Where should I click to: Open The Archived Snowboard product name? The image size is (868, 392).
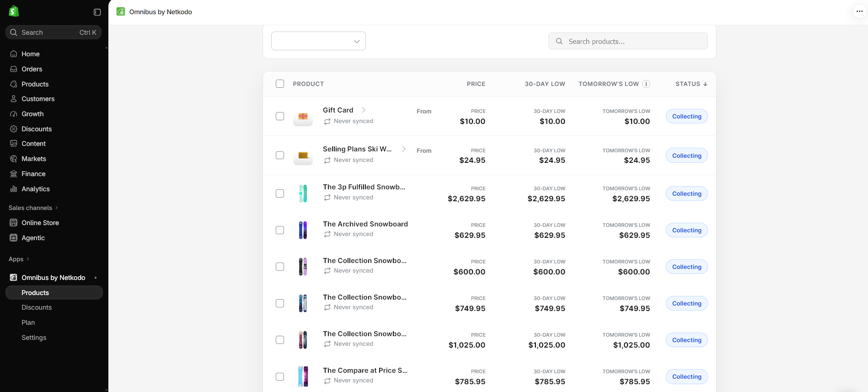pyautogui.click(x=365, y=224)
